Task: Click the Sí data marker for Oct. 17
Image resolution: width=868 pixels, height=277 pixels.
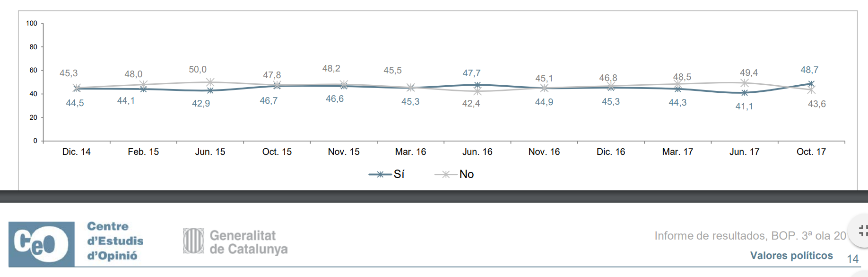Action: 811,84
